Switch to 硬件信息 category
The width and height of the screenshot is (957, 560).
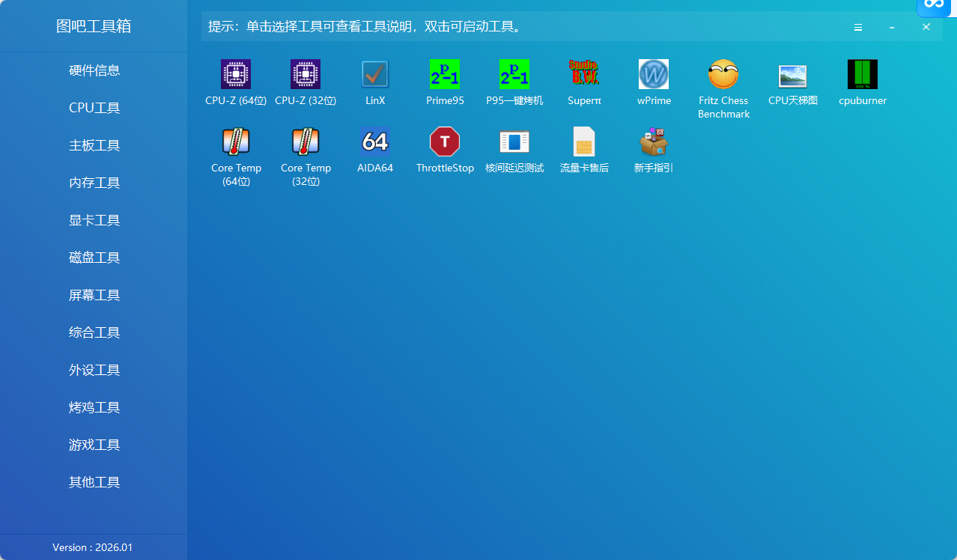pyautogui.click(x=94, y=70)
